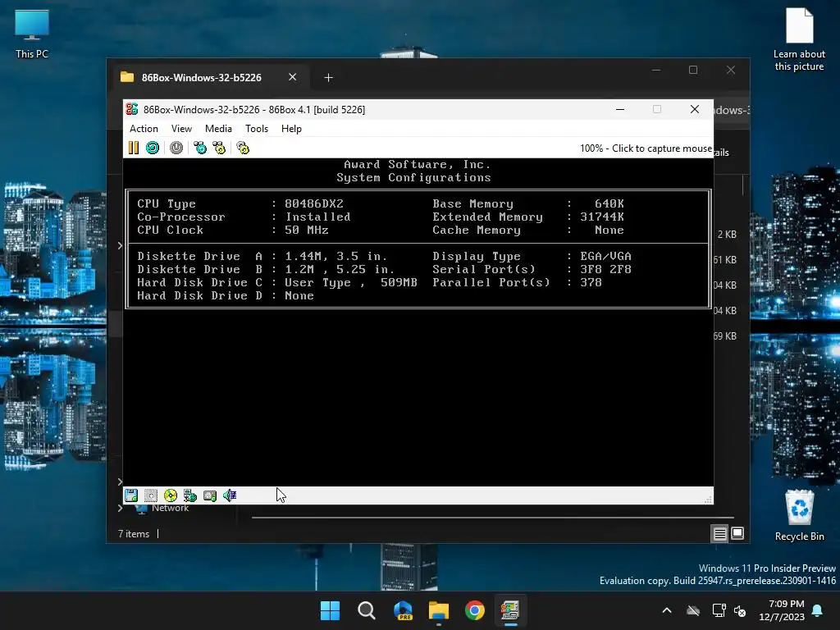Screen dimensions: 840x630
Task: Open the View menu in 86Box
Action: 181,129
